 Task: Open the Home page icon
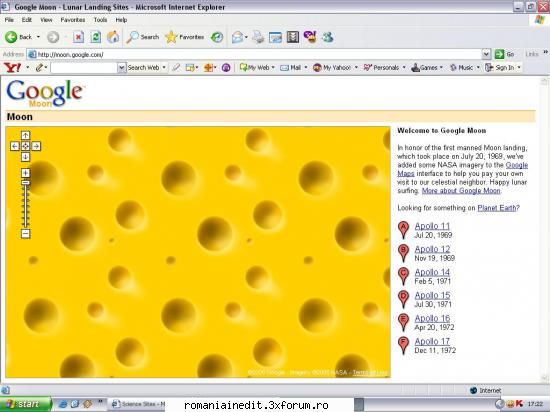point(113,37)
